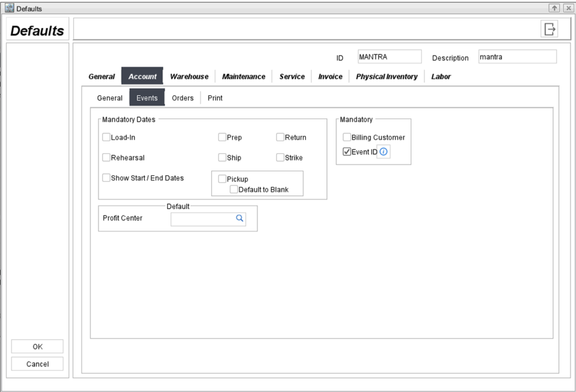This screenshot has width=576, height=392.
Task: Toggle the Billing Customer checkbox
Action: [347, 137]
